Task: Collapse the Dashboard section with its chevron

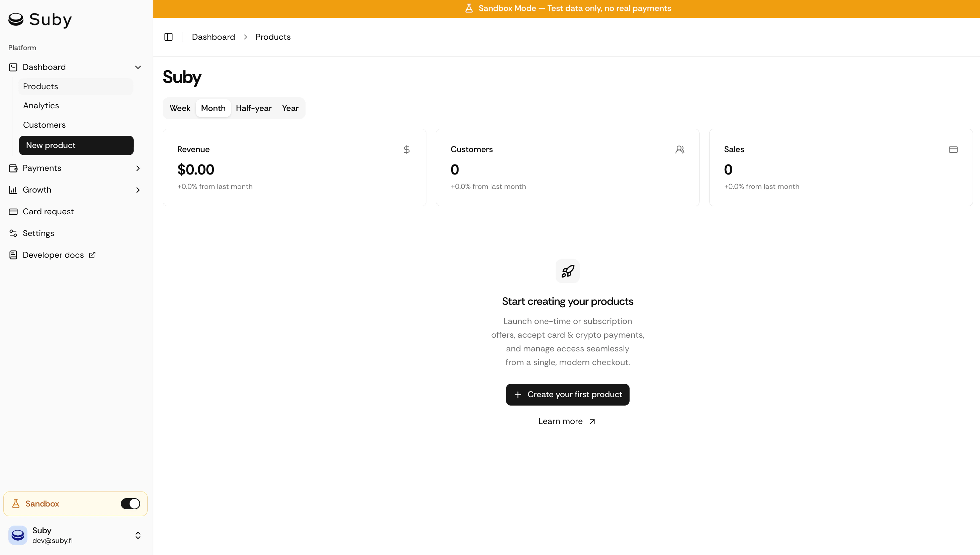Action: (138, 67)
